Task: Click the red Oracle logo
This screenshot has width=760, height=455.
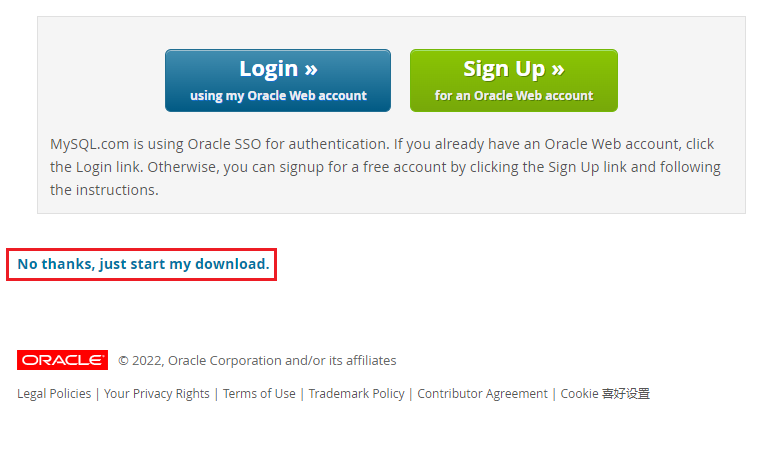Action: [x=63, y=360]
